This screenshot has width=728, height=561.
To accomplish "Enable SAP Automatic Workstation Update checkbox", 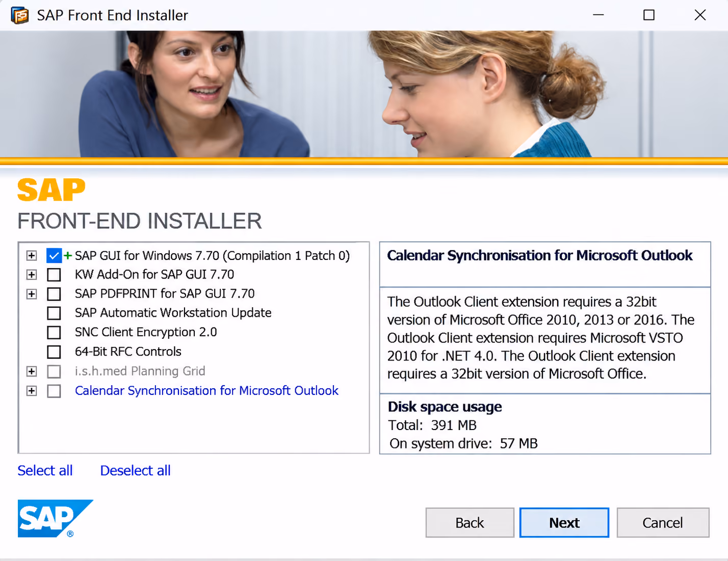I will (x=54, y=313).
